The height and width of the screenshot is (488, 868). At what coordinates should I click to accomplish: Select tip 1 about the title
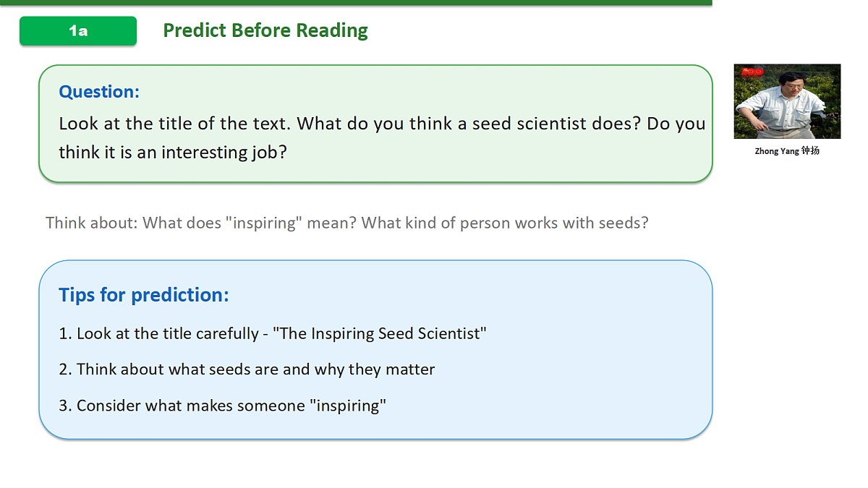273,333
